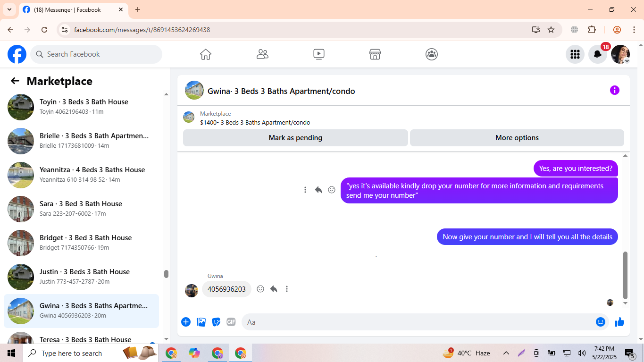Open the Groups icon in top navigation

[432, 54]
